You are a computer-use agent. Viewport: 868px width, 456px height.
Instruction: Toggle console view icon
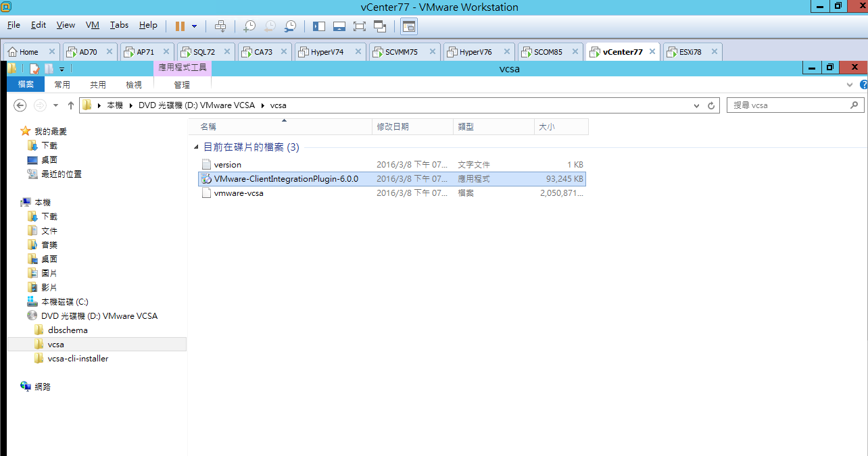pos(409,26)
